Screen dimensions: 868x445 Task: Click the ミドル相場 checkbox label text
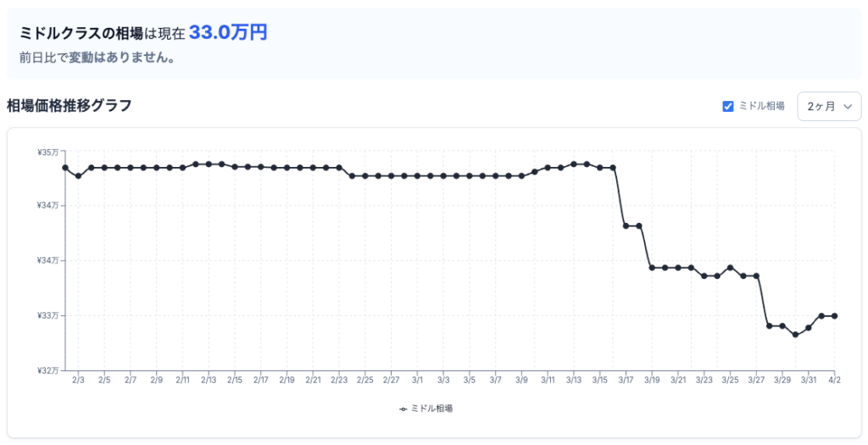coord(762,106)
